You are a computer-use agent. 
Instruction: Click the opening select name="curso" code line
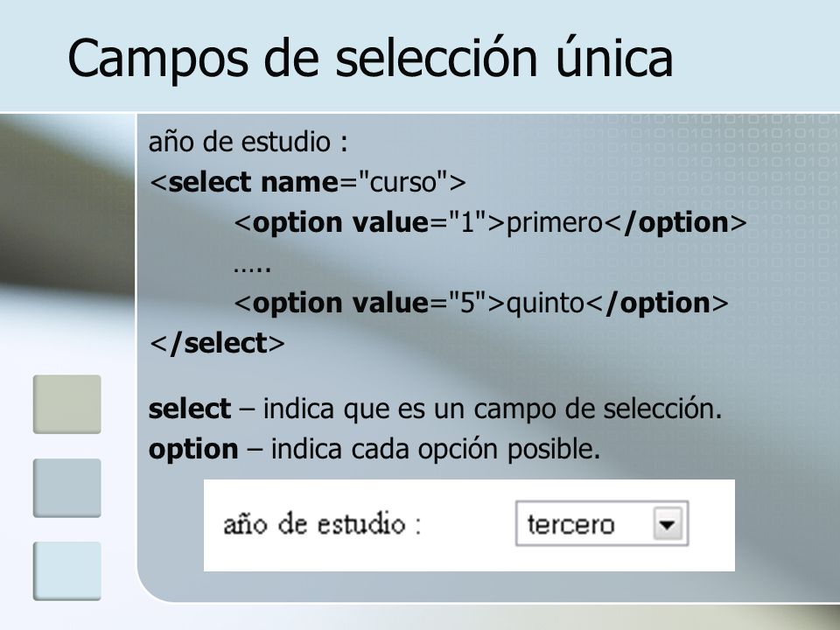click(x=308, y=182)
